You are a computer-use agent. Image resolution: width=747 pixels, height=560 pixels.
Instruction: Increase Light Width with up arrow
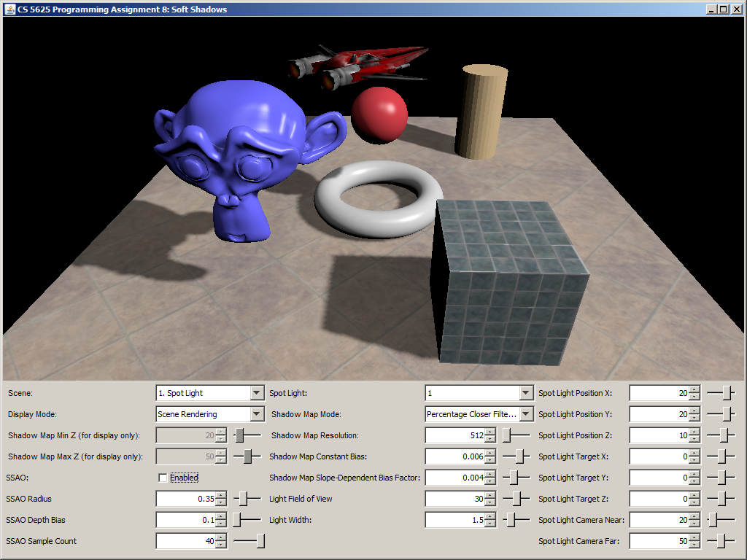(489, 516)
